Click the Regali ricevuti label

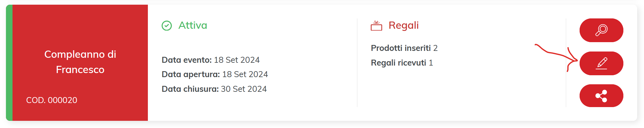click(x=399, y=63)
